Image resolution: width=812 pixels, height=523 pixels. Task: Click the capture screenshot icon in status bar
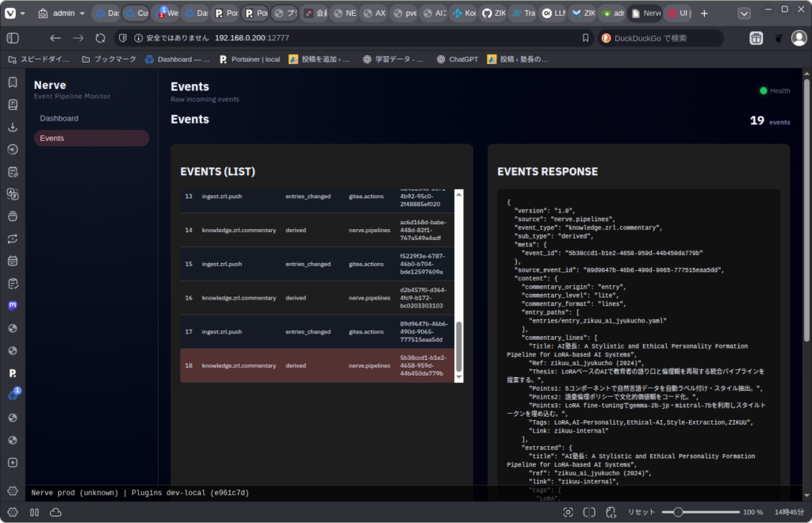point(566,512)
